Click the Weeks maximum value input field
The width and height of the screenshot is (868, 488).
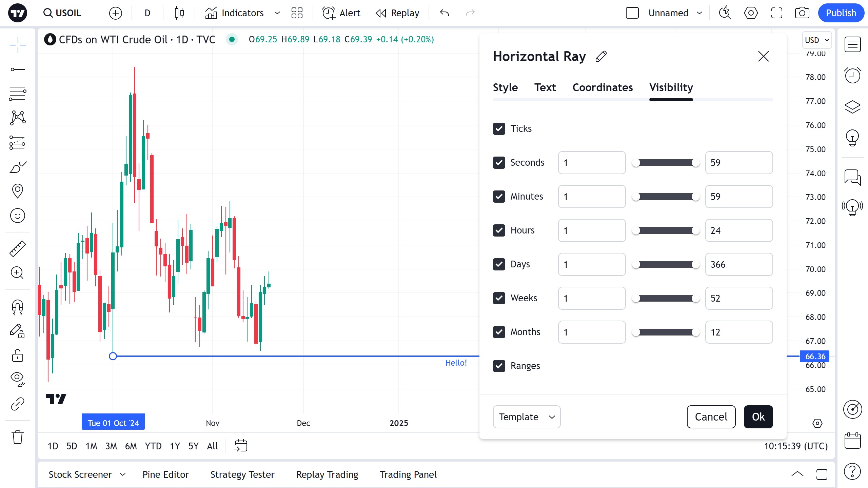pos(739,298)
